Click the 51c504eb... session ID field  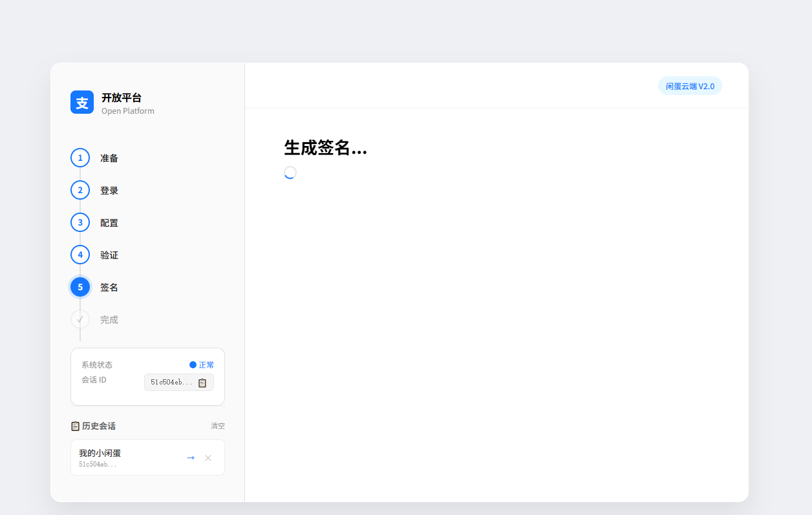tap(179, 383)
